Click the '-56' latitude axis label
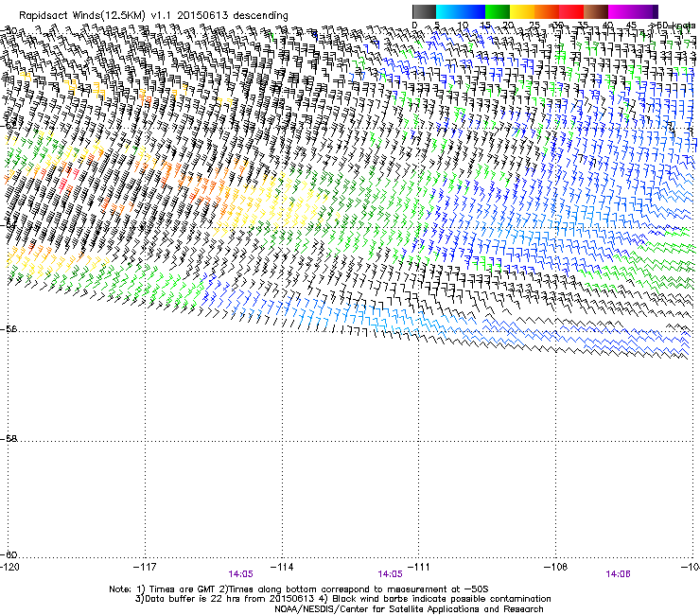 (x=9, y=329)
